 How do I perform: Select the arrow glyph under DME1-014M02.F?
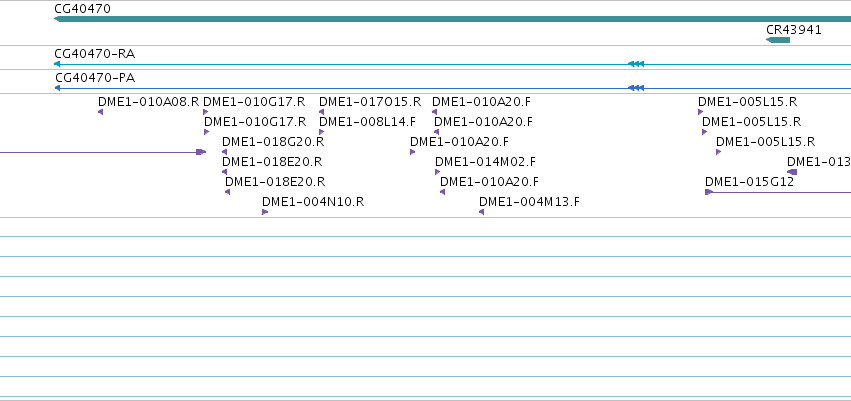click(437, 172)
